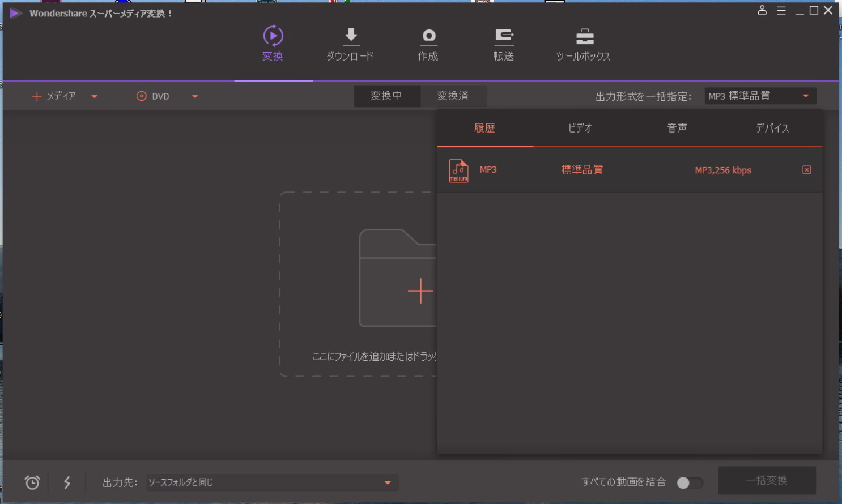The height and width of the screenshot is (504, 842).
Task: Switch to the Device (デバイス) tab
Action: [772, 128]
